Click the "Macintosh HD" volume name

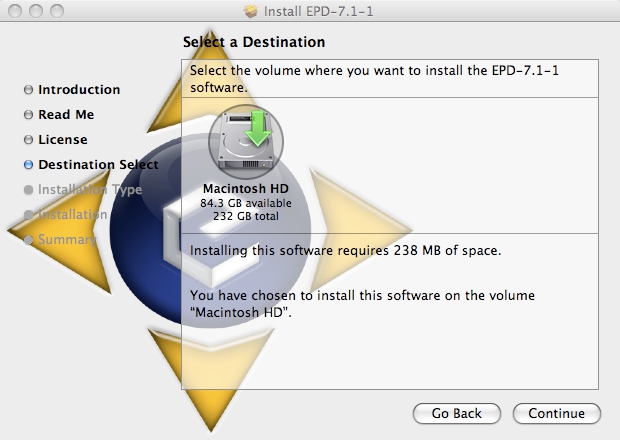click(246, 189)
